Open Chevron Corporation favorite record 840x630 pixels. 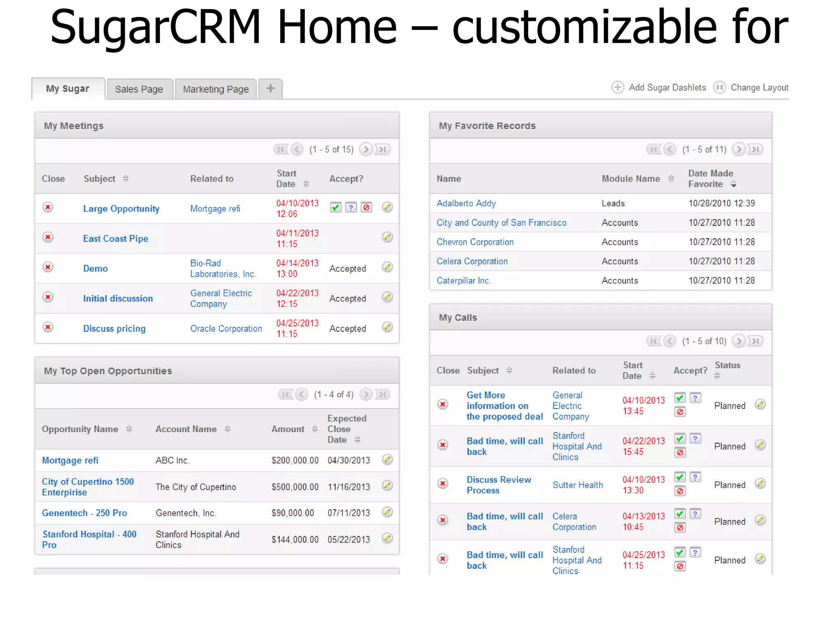coord(475,242)
